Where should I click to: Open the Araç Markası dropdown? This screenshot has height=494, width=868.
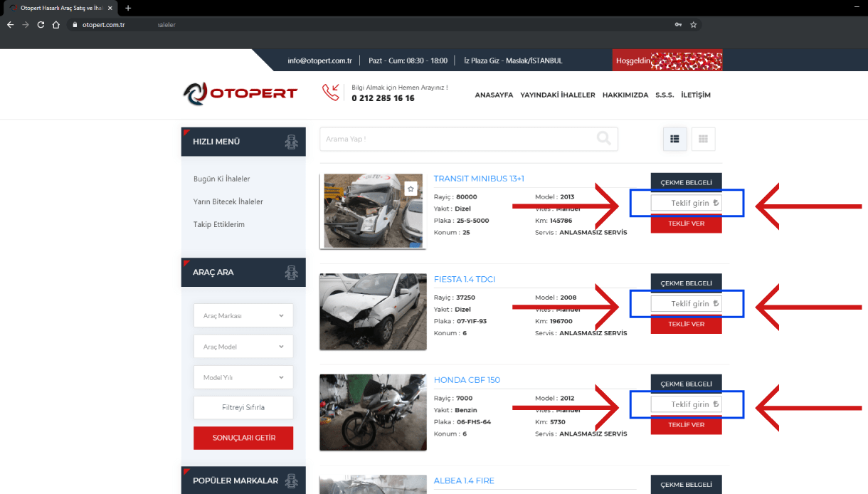tap(243, 315)
